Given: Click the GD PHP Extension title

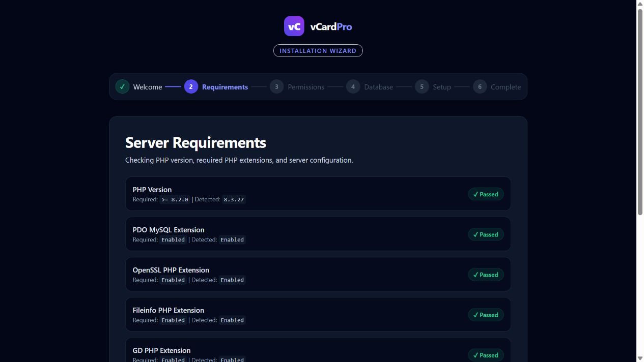Looking at the screenshot, I should [x=162, y=350].
